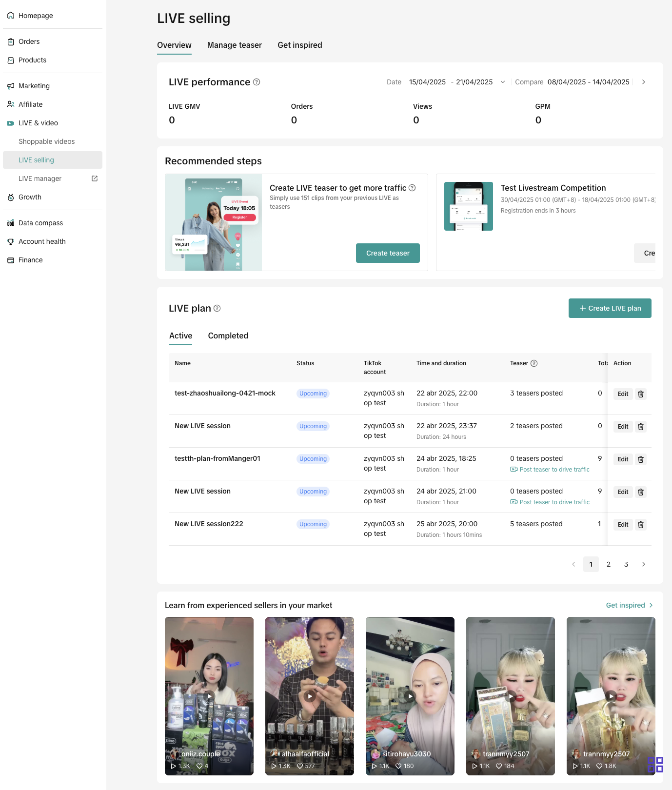672x790 pixels.
Task: Click the Growth medal icon
Action: (11, 197)
